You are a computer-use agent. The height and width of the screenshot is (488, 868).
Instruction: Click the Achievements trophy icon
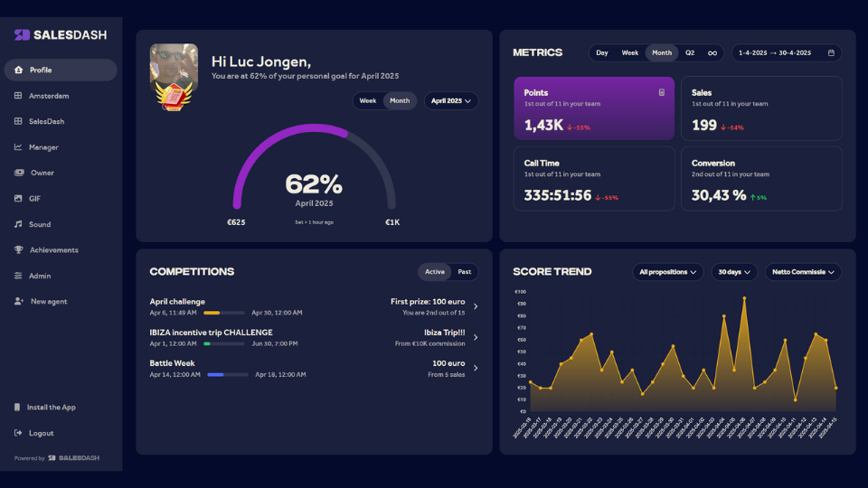[x=18, y=249]
